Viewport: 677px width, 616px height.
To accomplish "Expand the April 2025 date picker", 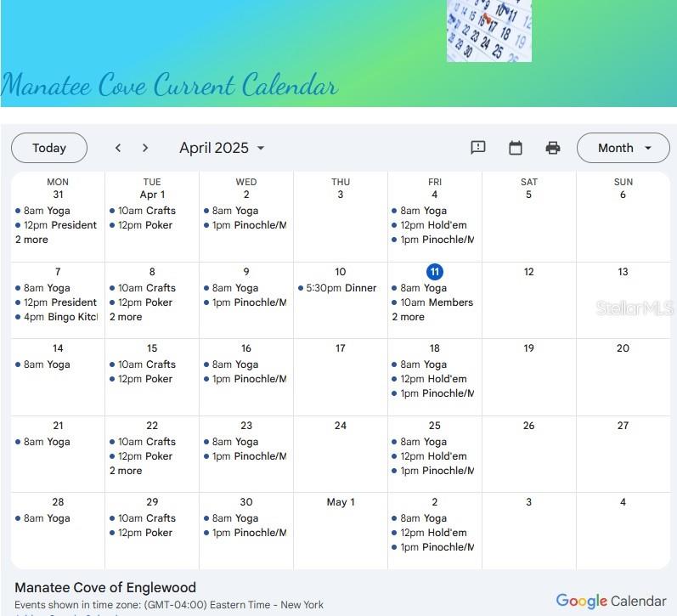I will point(223,148).
